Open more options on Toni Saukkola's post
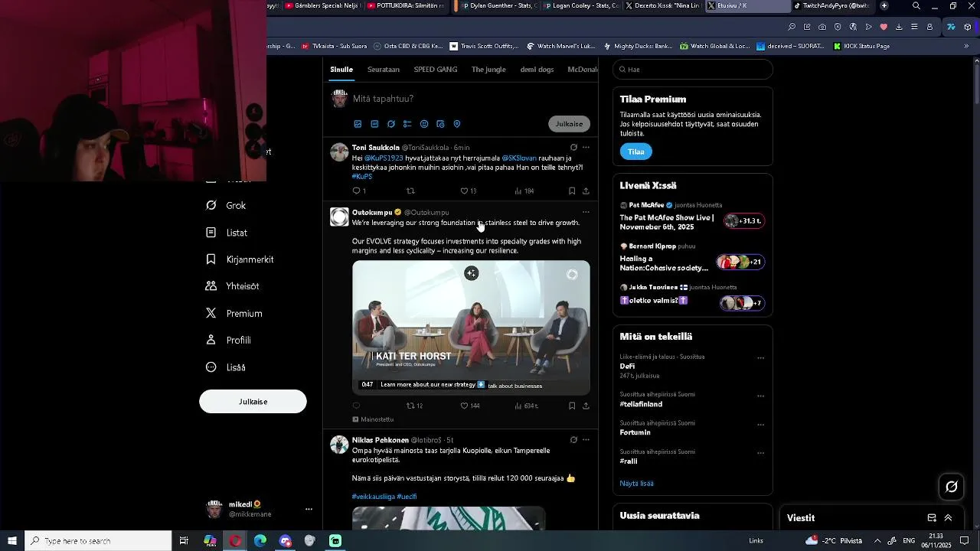This screenshot has width=980, height=551. [x=586, y=147]
